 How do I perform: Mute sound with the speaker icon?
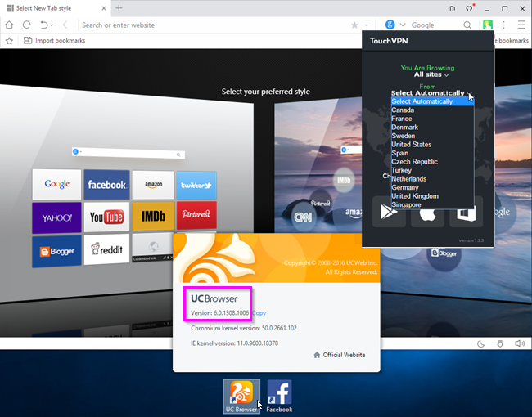point(520,343)
